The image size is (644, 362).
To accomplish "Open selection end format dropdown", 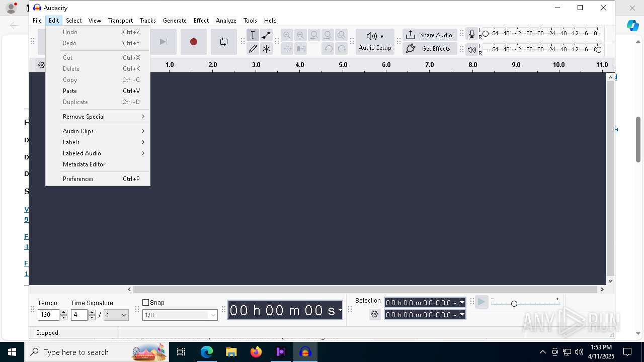I will pyautogui.click(x=462, y=315).
